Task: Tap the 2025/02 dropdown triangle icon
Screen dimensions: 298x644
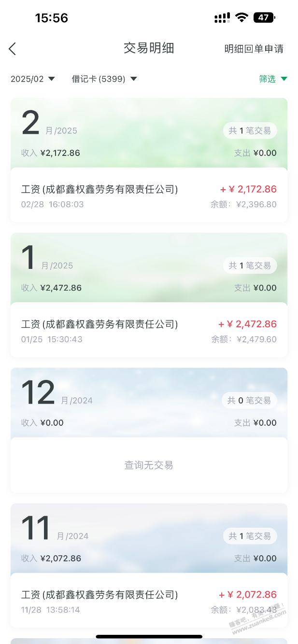Action: tap(52, 79)
